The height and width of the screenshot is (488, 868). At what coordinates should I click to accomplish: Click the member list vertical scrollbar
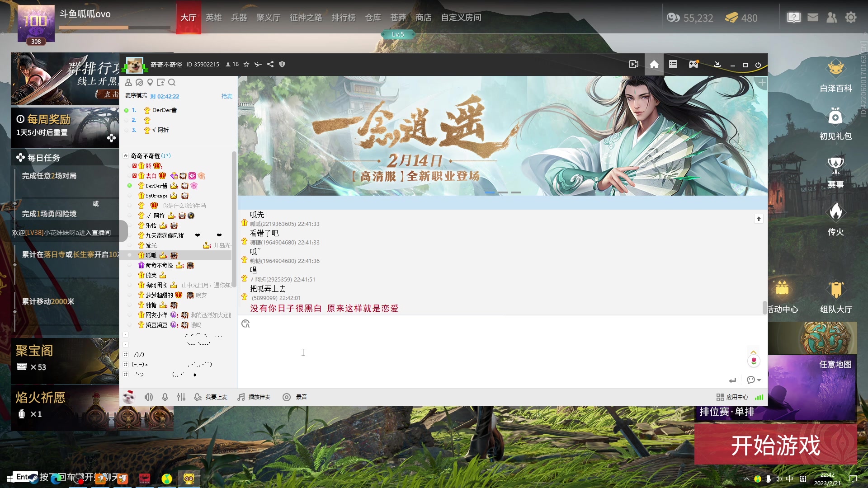coord(234,219)
